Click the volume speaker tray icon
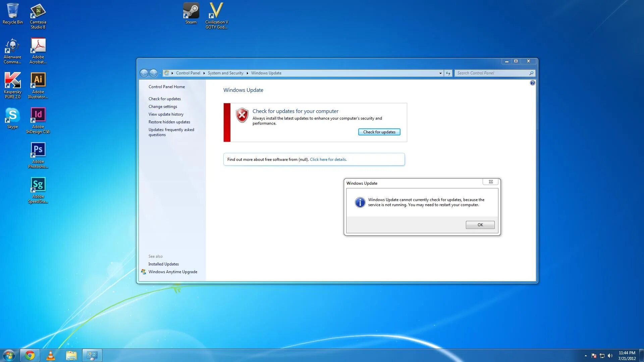Screen dimensions: 644x362 point(610,356)
